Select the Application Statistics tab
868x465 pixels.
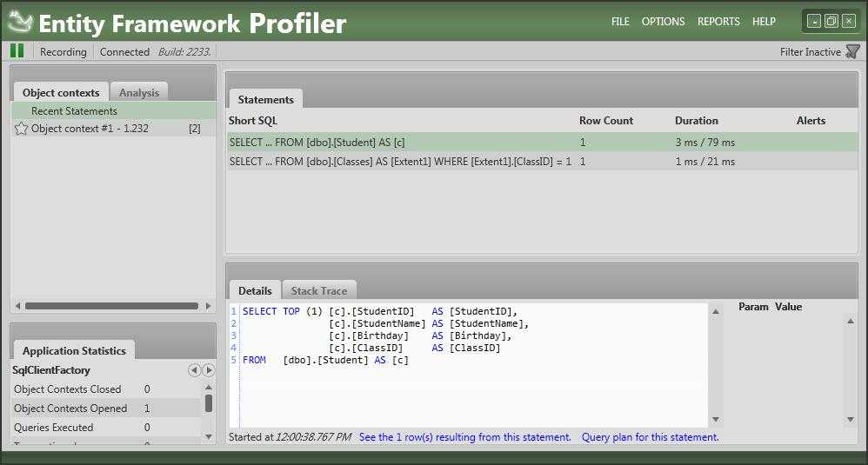[74, 350]
